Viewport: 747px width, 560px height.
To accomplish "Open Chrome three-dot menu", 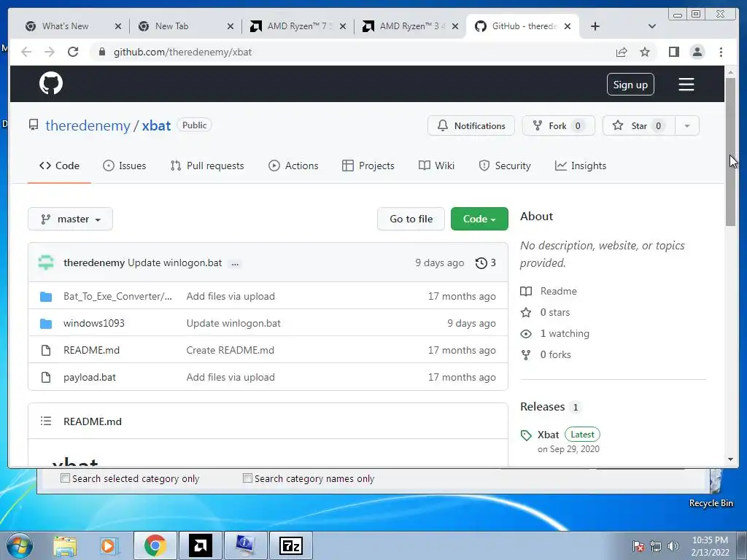I will click(721, 52).
